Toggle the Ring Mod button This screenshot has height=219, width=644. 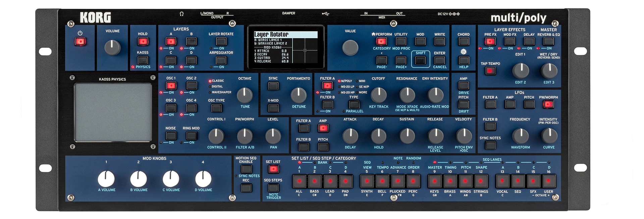point(191,136)
